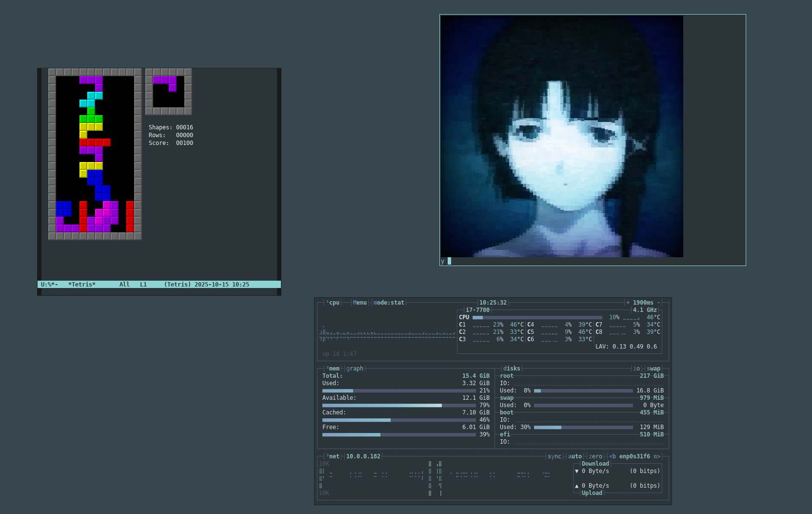This screenshot has height=514, width=812.
Task: Click the (Tetris) major mode indicator
Action: [178, 285]
